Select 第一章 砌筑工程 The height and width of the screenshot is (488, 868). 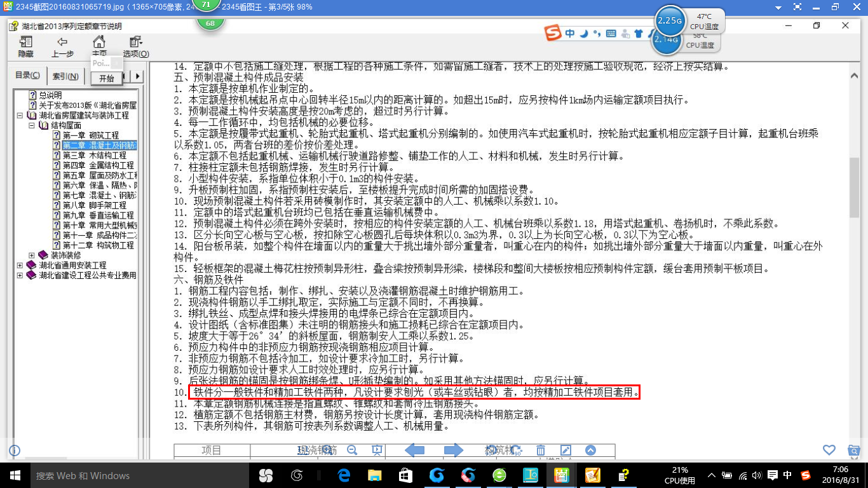90,135
